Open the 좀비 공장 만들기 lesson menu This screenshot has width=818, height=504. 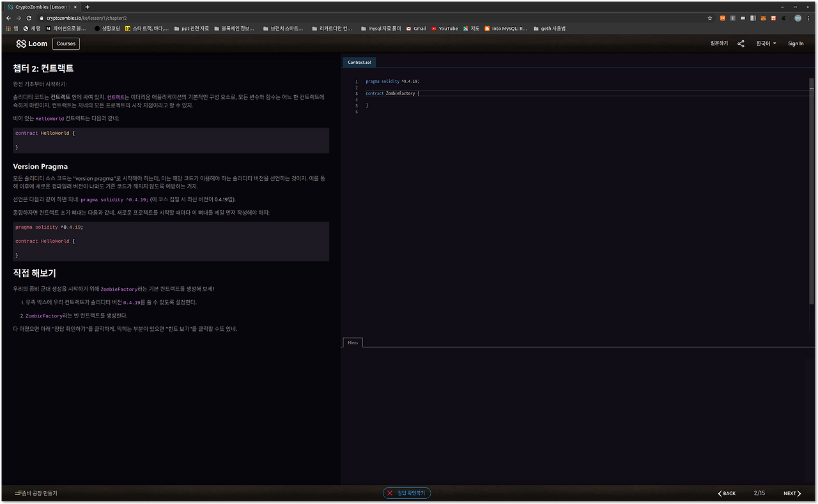pyautogui.click(x=36, y=493)
